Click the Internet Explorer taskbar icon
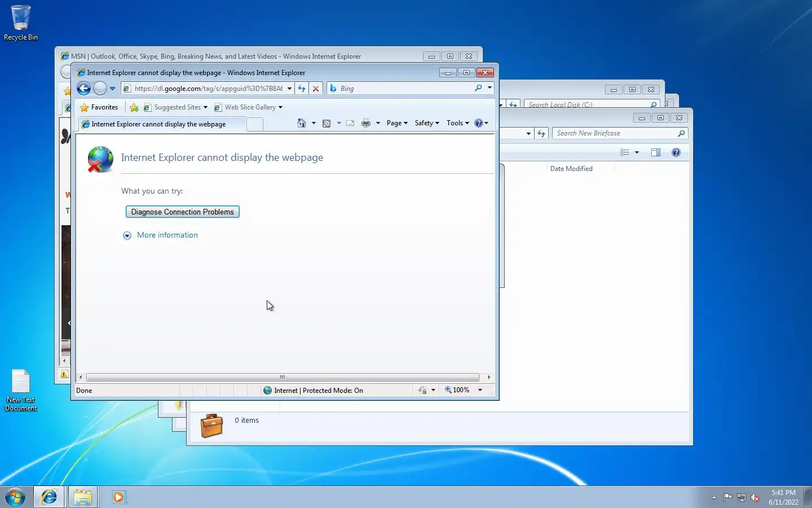 tap(49, 497)
